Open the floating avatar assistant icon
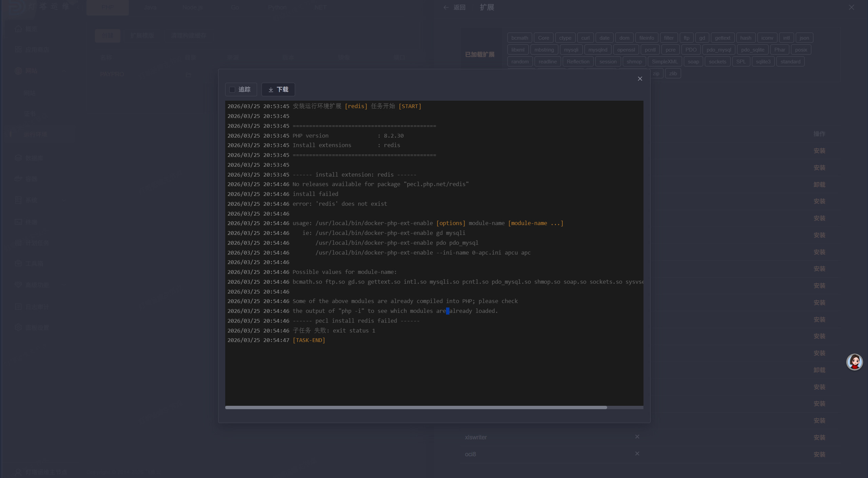This screenshot has width=868, height=478. click(x=854, y=362)
